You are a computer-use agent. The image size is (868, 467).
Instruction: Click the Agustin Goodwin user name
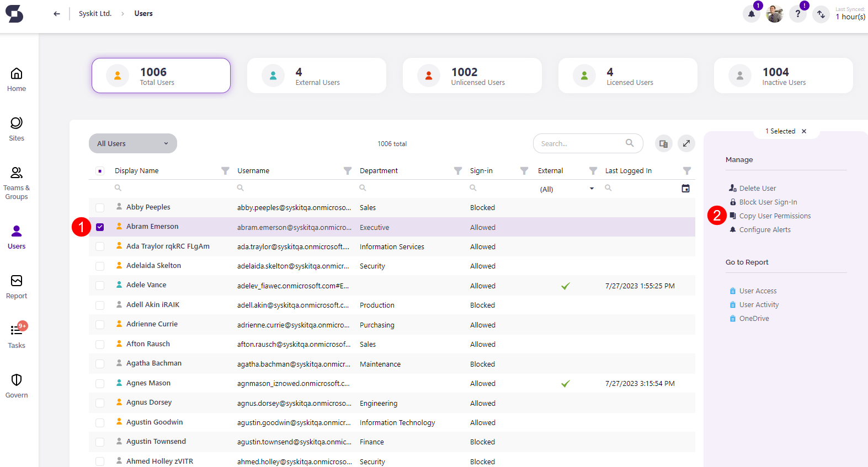pyautogui.click(x=155, y=422)
